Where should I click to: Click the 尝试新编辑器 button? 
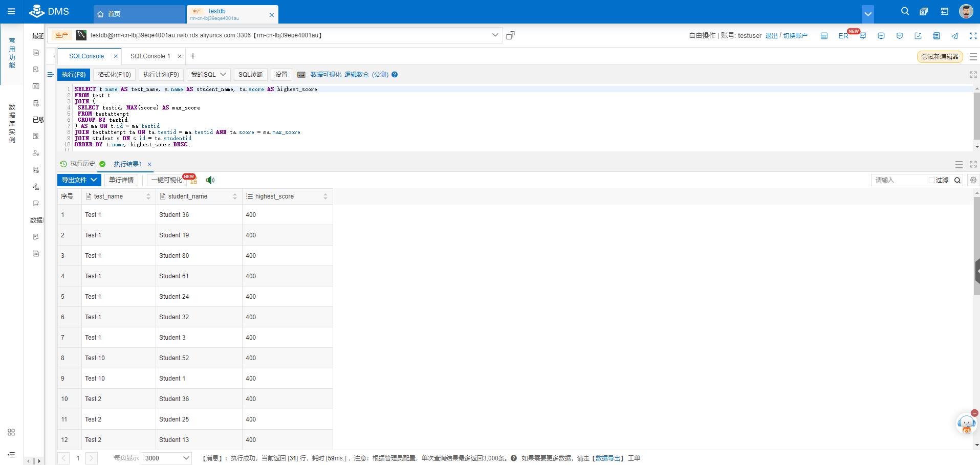click(x=940, y=57)
